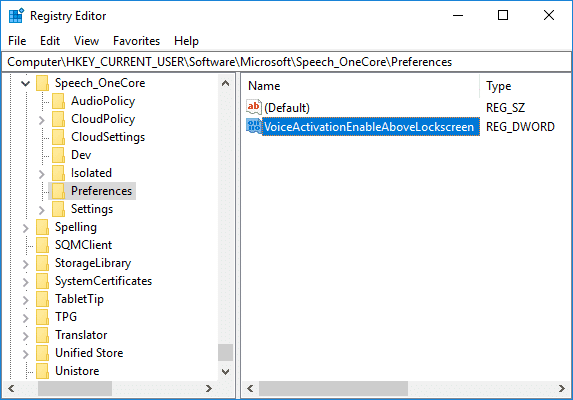Click the CloudPolicy folder icon
Screen dimensions: 573x400
click(58, 119)
